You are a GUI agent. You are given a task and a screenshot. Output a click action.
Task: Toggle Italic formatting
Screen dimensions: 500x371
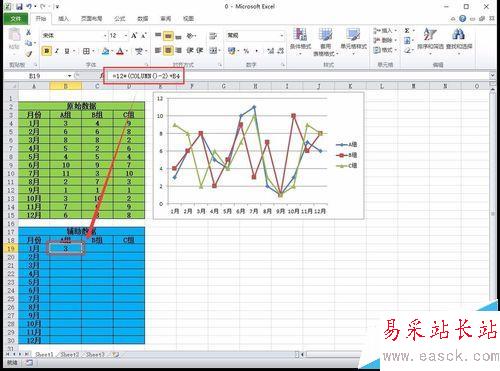point(57,51)
